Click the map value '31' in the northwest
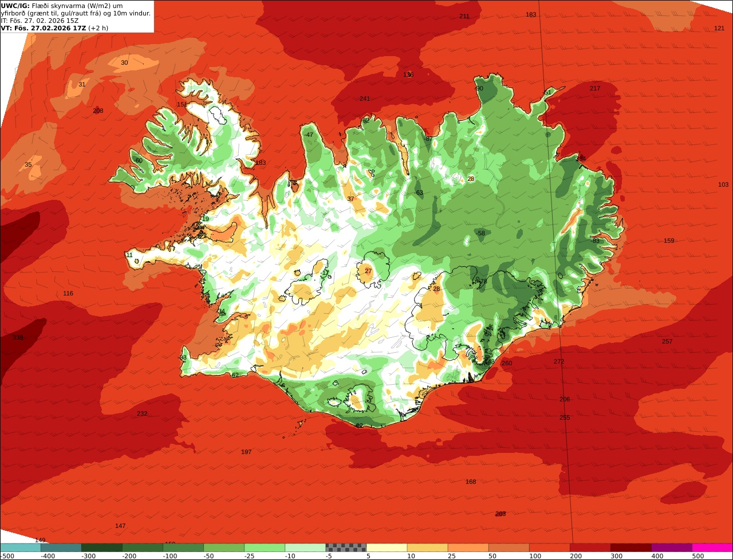 point(82,84)
